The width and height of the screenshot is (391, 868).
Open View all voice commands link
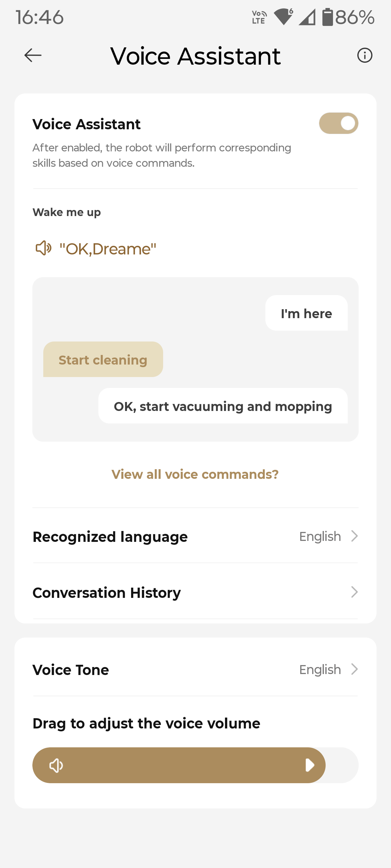point(195,474)
